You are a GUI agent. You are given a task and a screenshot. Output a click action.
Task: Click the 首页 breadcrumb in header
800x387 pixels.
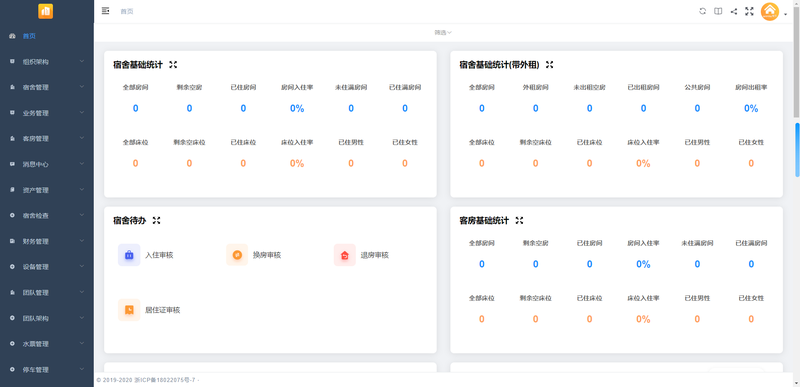pos(127,11)
